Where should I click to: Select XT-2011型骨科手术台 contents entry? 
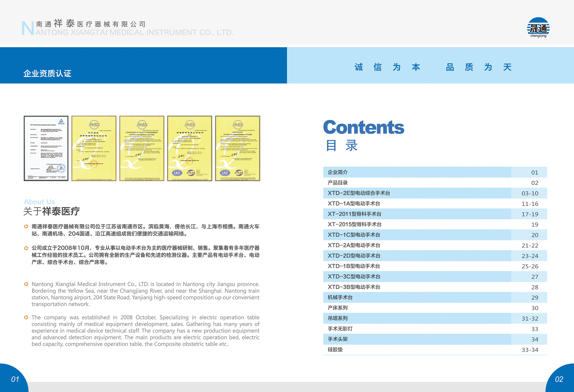(x=435, y=214)
